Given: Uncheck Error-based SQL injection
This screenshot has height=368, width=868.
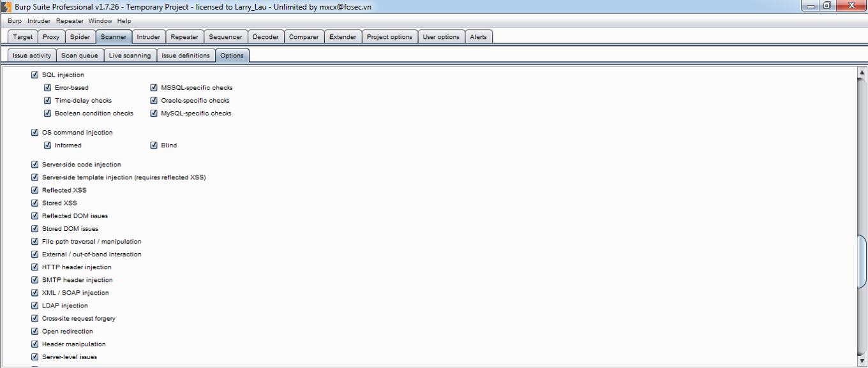Looking at the screenshot, I should coord(48,87).
